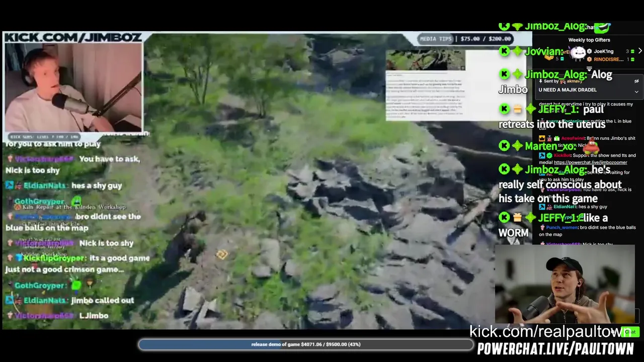Screen dimensions: 644x362
Task: Hide the pinned message using eye-slash icon
Action: [636, 81]
